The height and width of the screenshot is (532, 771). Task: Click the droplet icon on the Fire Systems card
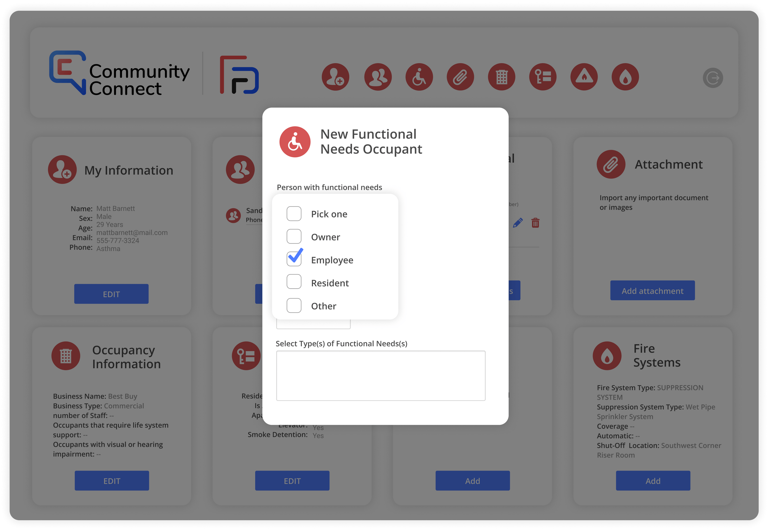(x=607, y=356)
